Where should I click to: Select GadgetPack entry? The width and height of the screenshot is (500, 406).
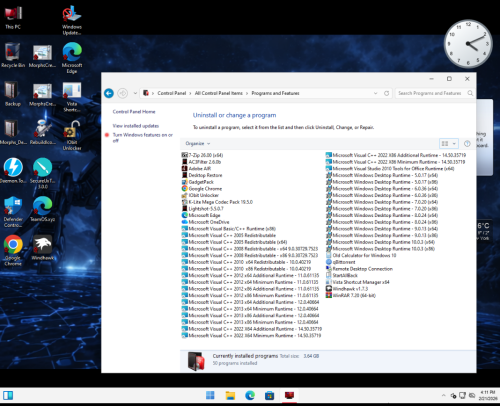tap(198, 182)
